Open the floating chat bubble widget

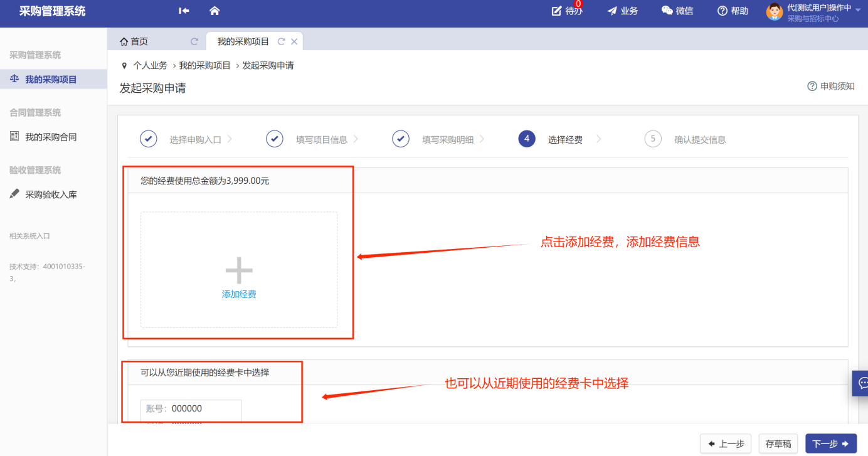click(x=862, y=383)
